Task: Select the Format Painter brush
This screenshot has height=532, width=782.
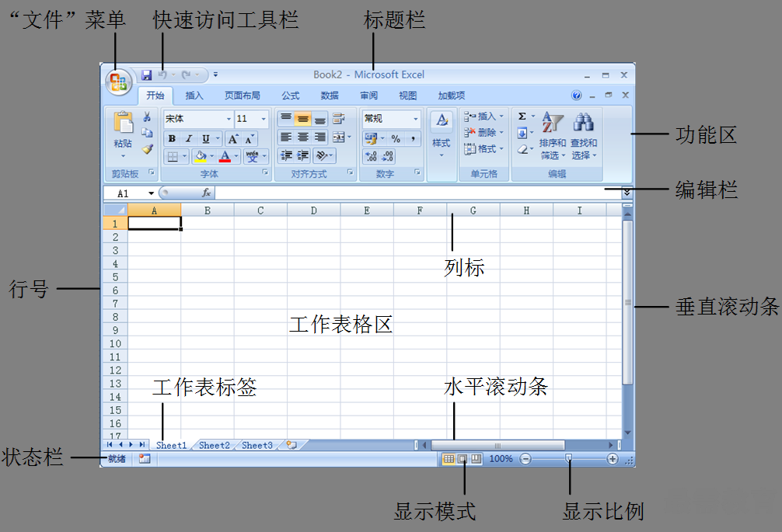Action: [x=147, y=148]
